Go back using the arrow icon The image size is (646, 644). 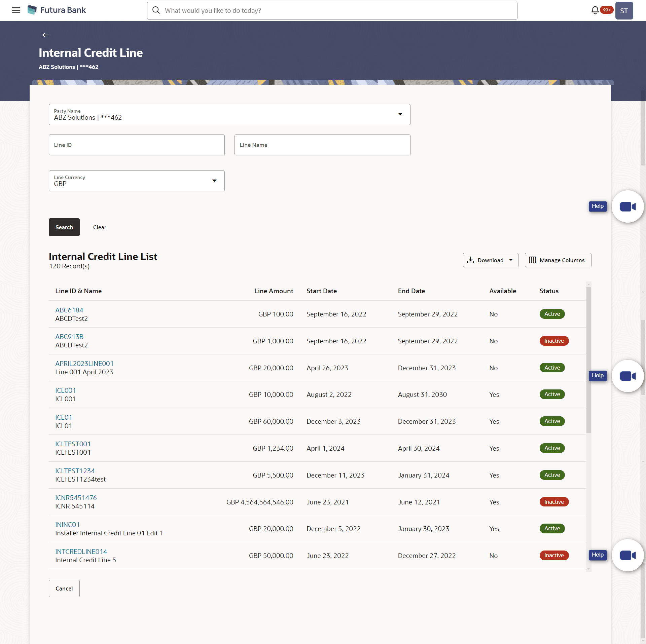(x=46, y=35)
